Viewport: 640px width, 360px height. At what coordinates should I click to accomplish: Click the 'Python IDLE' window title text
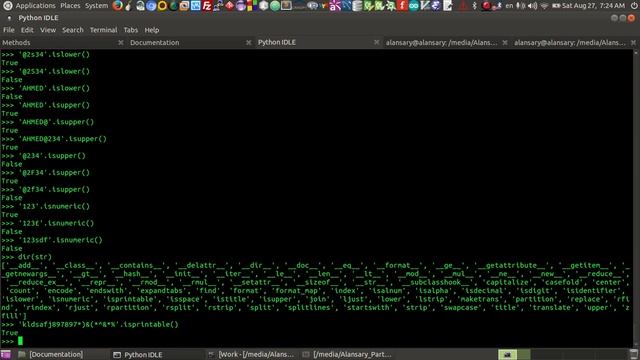tap(38, 18)
